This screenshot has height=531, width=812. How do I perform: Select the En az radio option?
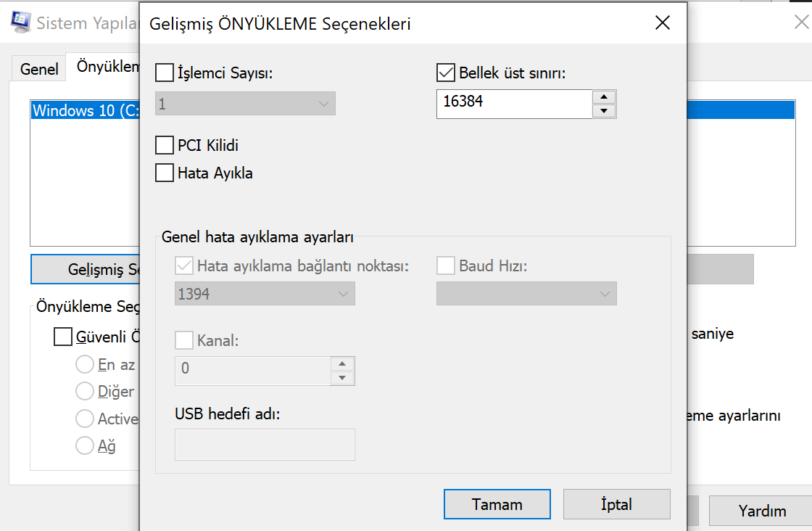[x=85, y=365]
